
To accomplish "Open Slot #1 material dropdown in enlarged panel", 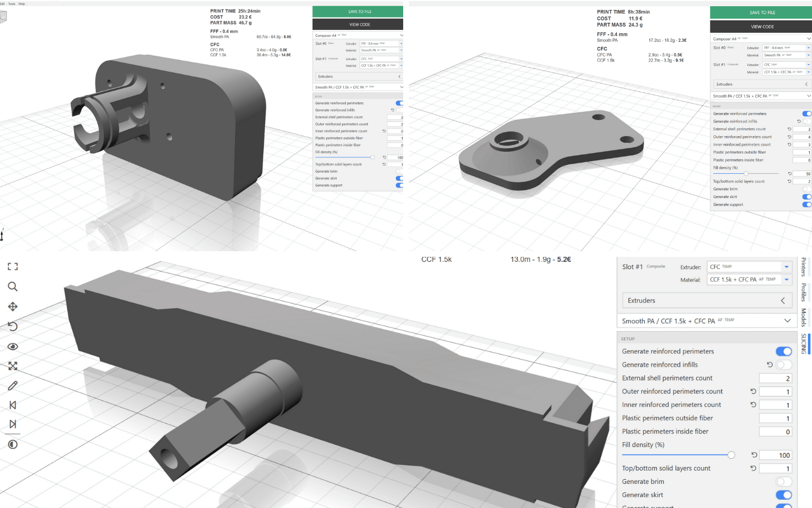I will [750, 279].
